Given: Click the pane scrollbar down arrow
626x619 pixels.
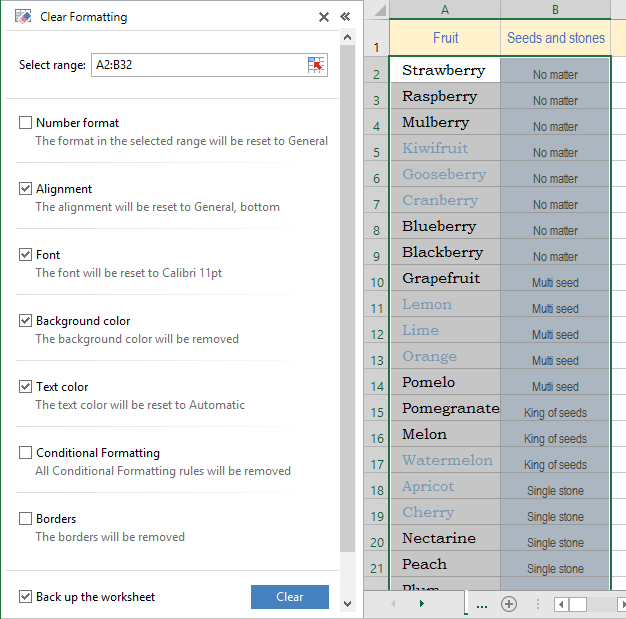Looking at the screenshot, I should pyautogui.click(x=347, y=603).
